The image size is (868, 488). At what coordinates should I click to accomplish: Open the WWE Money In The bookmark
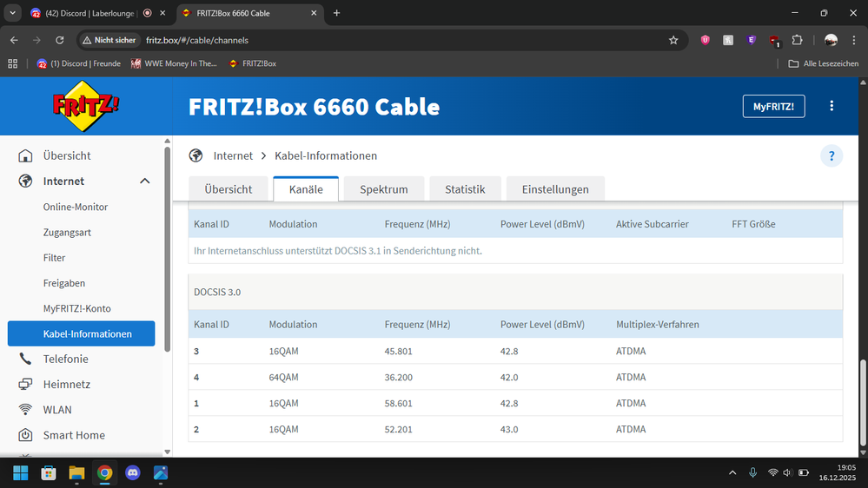(x=174, y=63)
